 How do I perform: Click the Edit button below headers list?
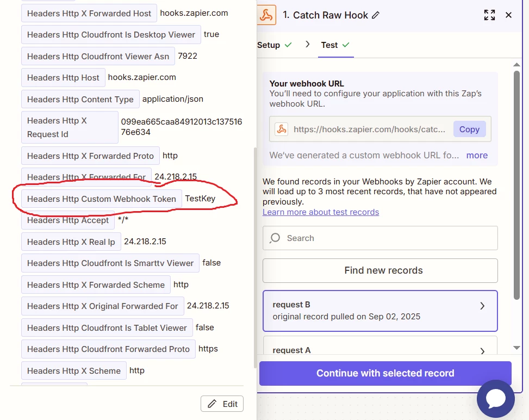point(222,404)
